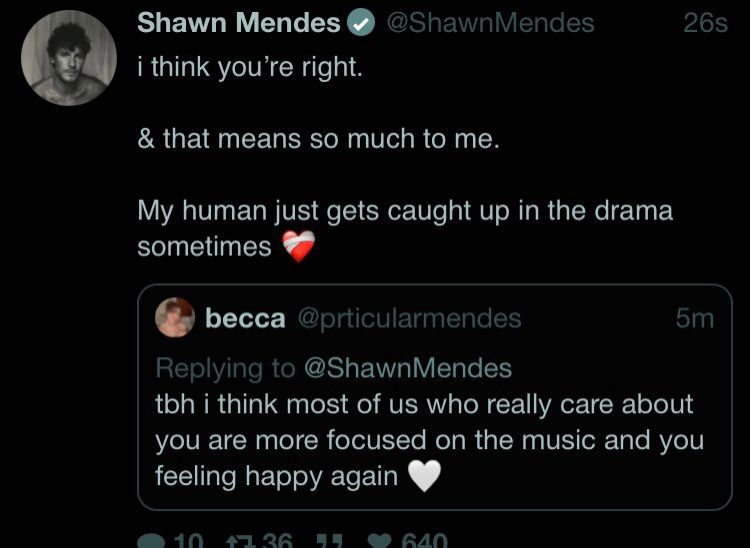Click the text "i think you're right."
Screen dimensions: 750x548
(250, 66)
